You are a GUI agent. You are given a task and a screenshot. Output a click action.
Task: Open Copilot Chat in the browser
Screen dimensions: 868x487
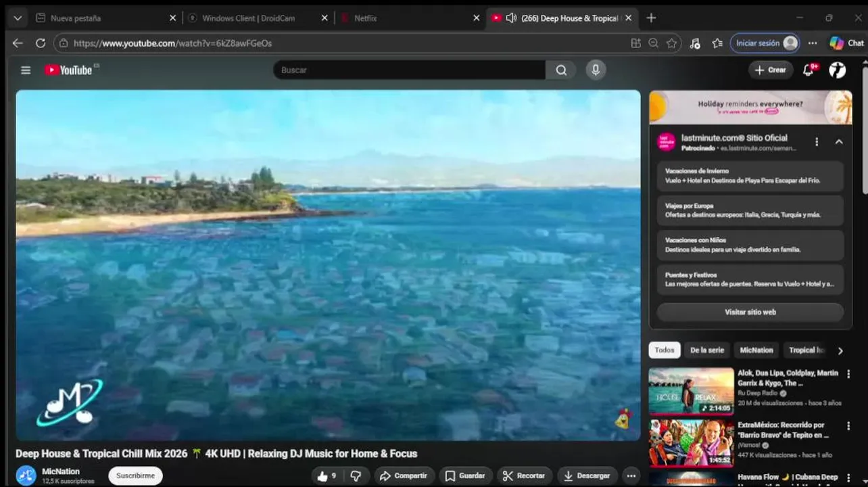point(846,43)
